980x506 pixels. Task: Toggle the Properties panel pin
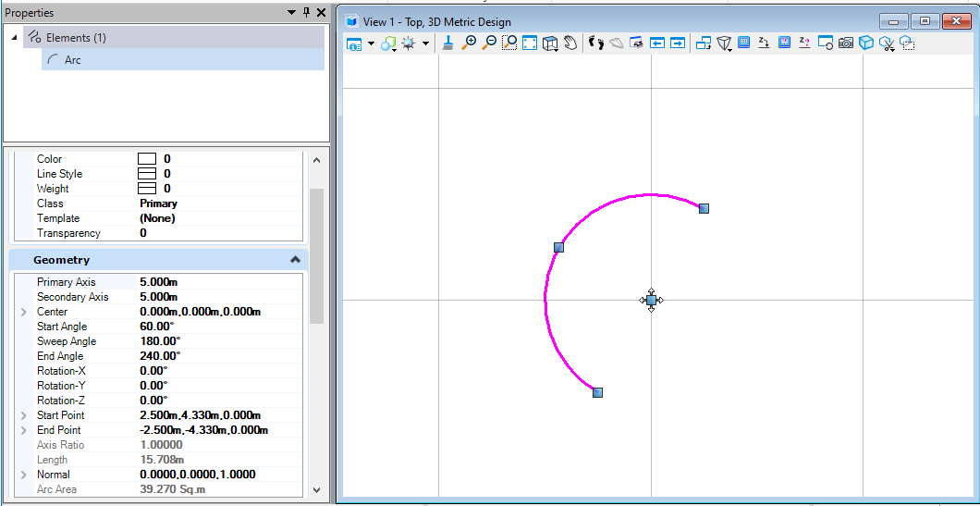point(306,13)
